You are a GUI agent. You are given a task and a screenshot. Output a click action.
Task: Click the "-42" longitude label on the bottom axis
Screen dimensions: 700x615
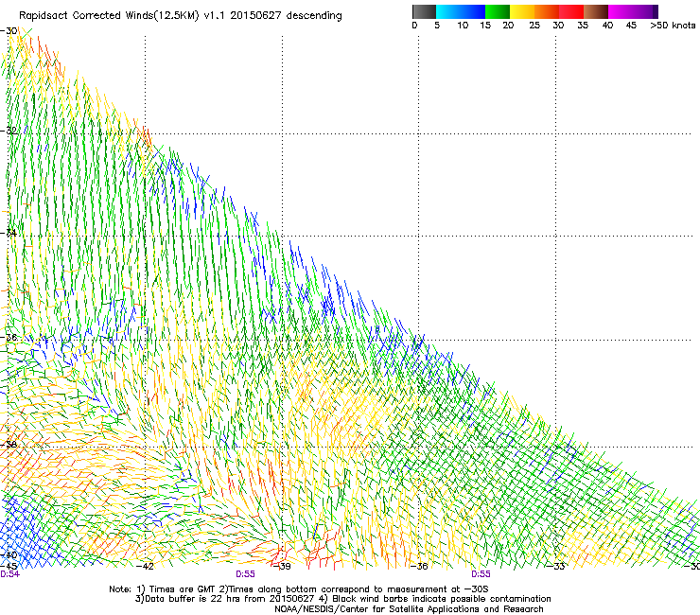(x=145, y=567)
